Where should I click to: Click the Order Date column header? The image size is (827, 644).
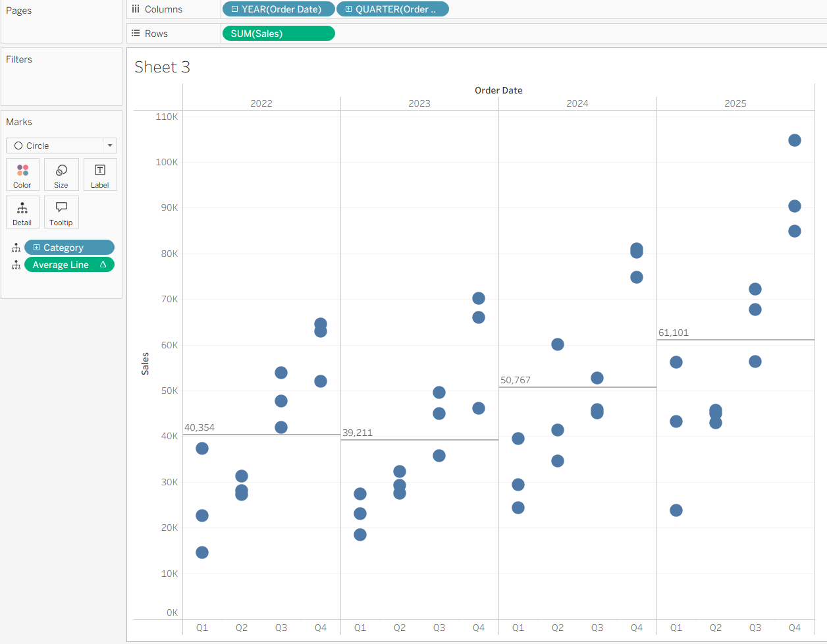pyautogui.click(x=498, y=90)
